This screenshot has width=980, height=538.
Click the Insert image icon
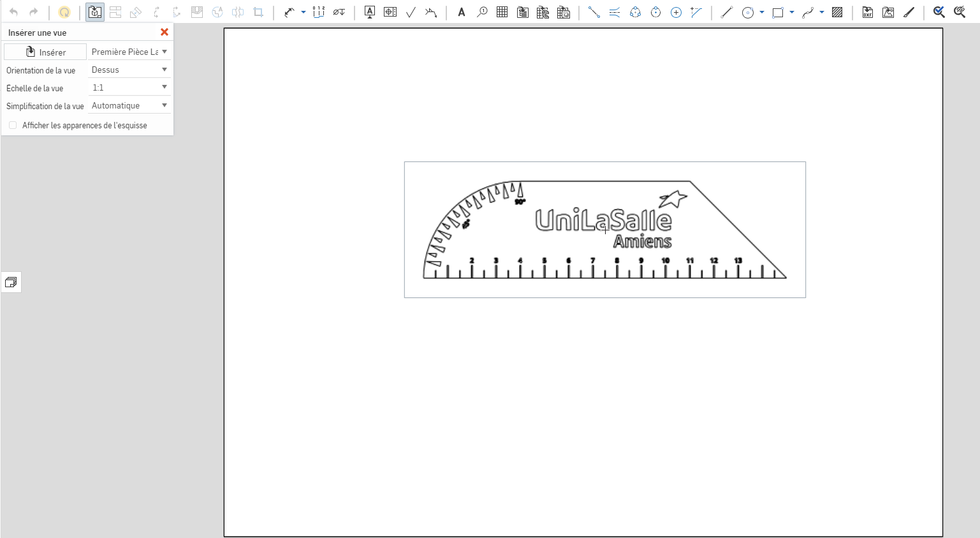tap(888, 12)
